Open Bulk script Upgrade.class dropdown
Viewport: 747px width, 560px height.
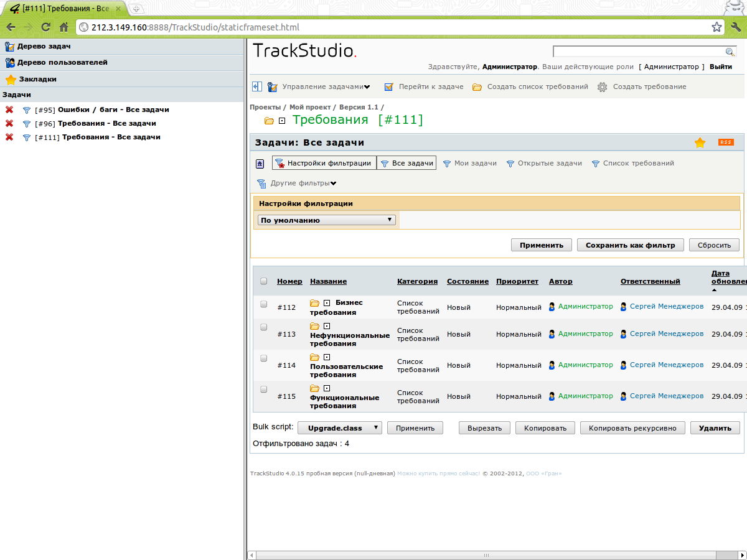340,428
